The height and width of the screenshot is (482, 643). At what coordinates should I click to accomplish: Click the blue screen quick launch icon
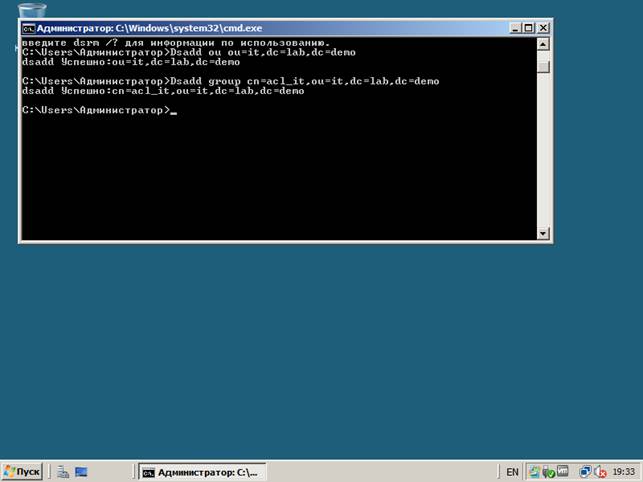click(x=81, y=472)
